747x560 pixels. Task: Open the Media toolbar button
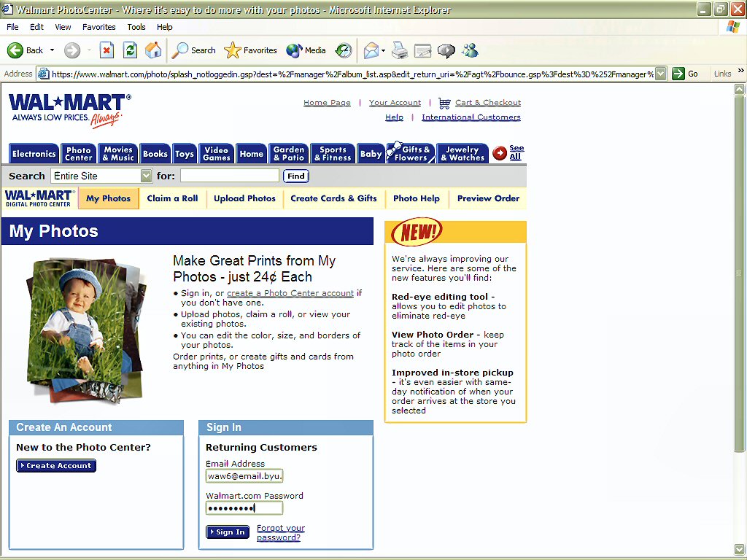[306, 50]
